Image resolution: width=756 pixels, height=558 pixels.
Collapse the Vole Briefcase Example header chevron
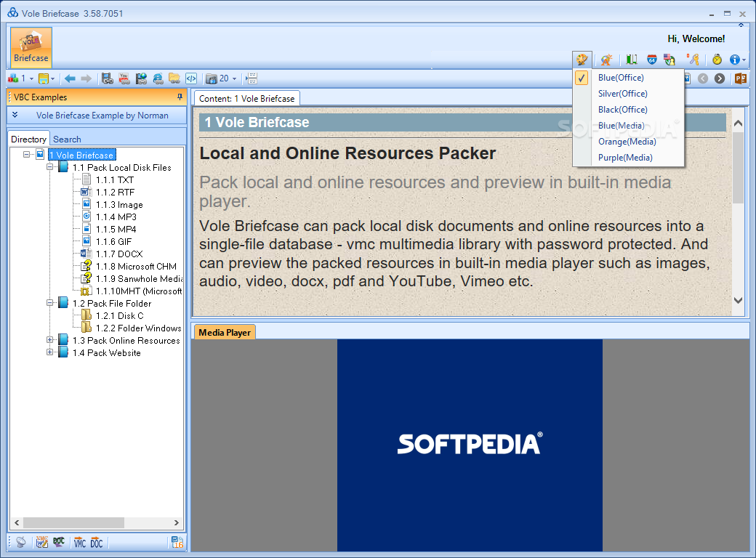tap(15, 115)
